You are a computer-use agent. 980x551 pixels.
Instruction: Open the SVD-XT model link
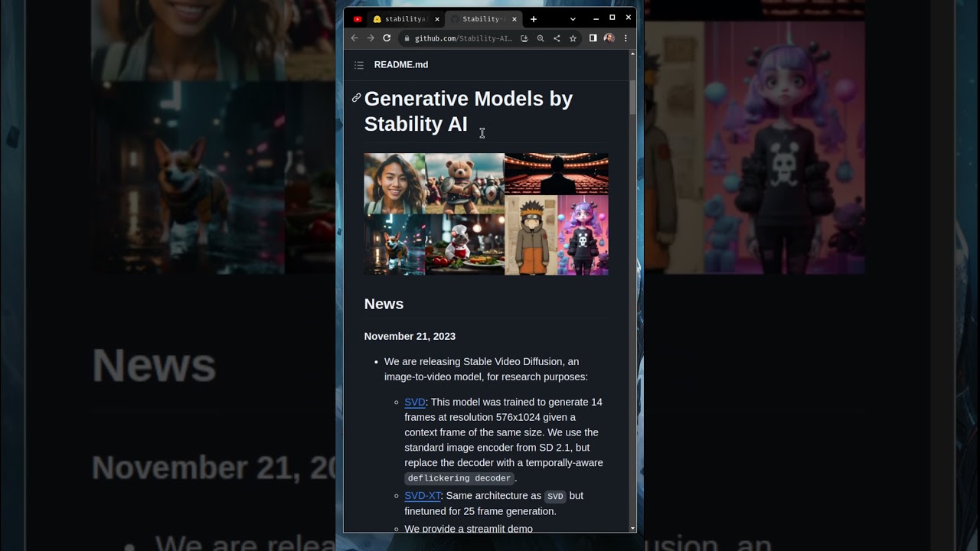(423, 496)
